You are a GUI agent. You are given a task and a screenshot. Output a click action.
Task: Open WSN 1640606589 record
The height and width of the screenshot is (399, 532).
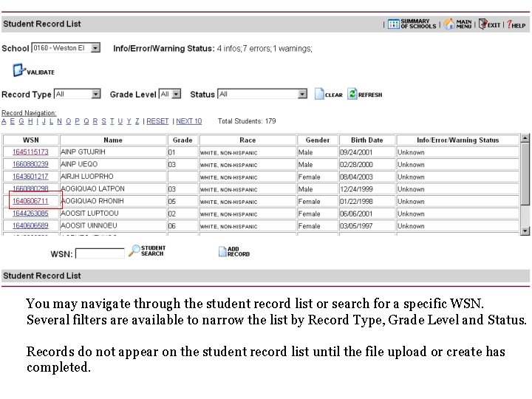(30, 225)
